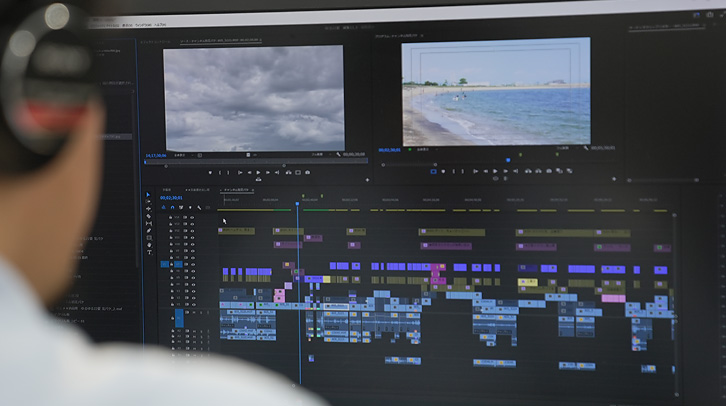The image size is (726, 406).
Task: Go to In point in Source monitor
Action: pyautogui.click(x=240, y=173)
